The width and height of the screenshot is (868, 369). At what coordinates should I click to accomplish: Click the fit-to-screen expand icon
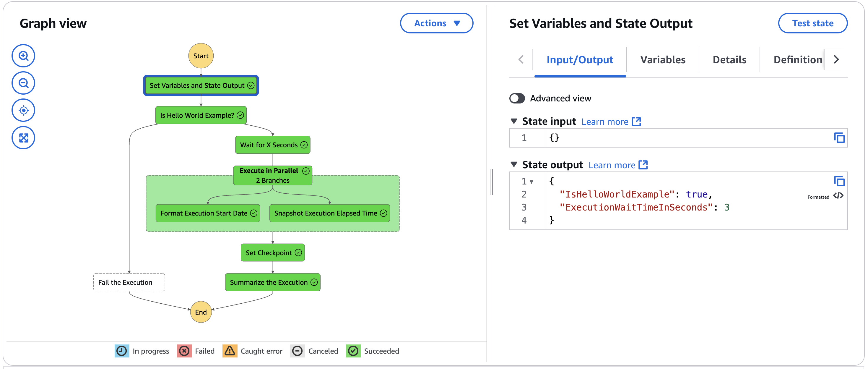[x=23, y=137]
